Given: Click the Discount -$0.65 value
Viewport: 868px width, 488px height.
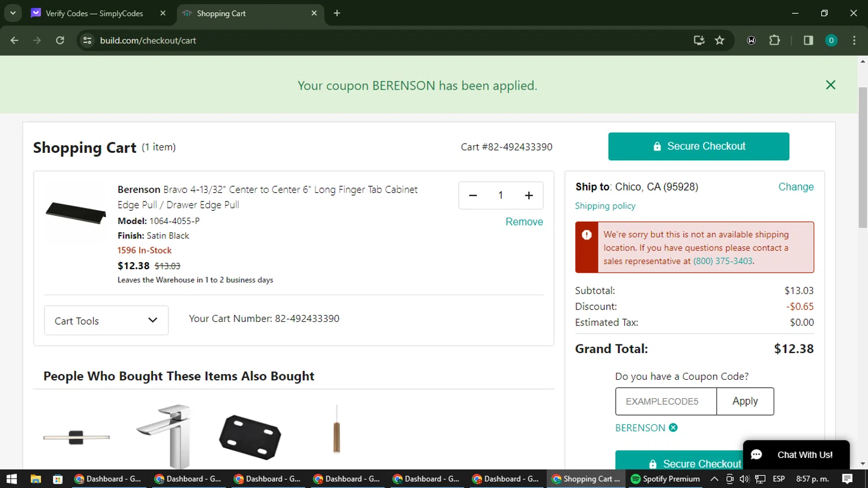Looking at the screenshot, I should click(x=800, y=307).
